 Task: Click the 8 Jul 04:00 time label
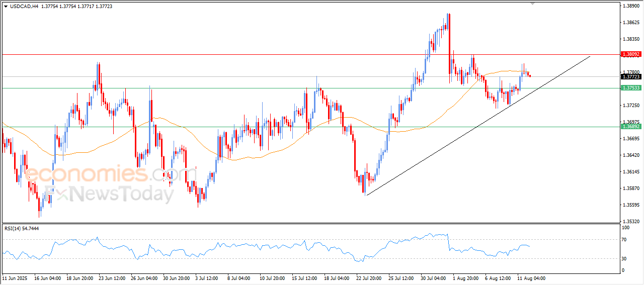point(240,278)
